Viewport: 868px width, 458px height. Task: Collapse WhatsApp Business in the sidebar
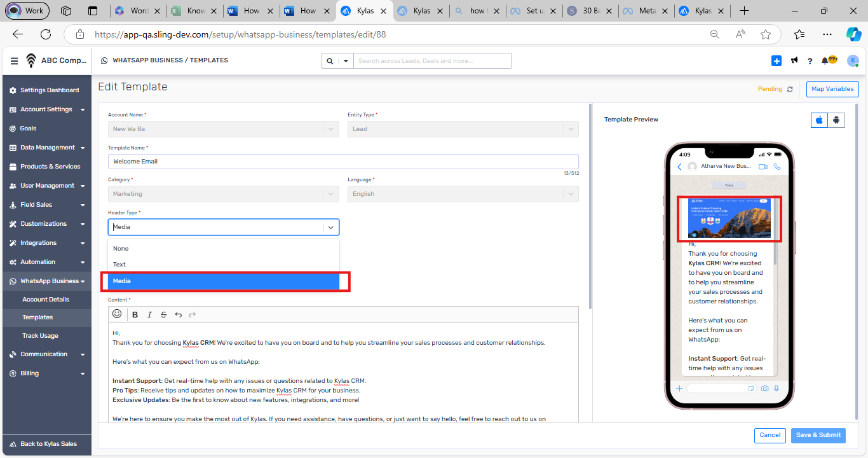tap(46, 281)
